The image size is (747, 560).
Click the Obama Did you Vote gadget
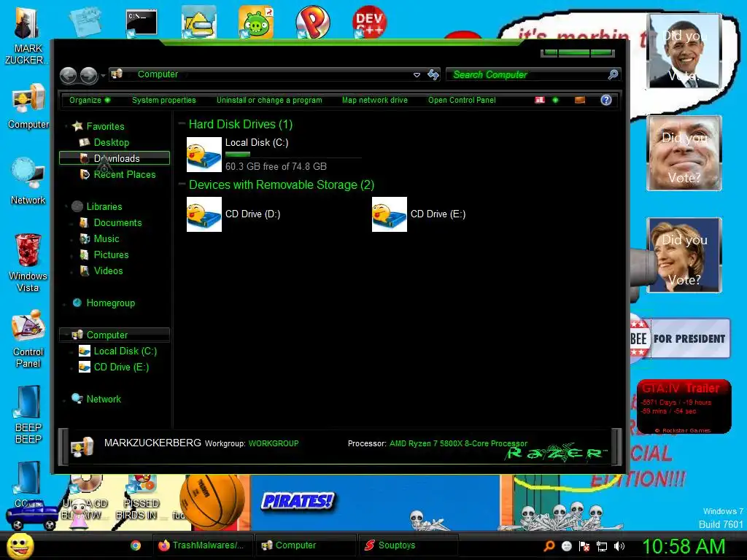point(684,51)
